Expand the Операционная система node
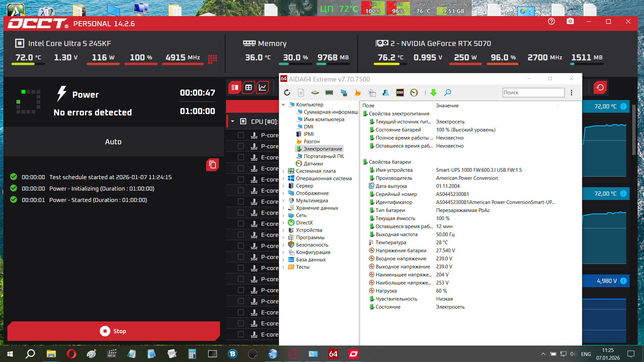Image resolution: width=644 pixels, height=362 pixels. [283, 178]
